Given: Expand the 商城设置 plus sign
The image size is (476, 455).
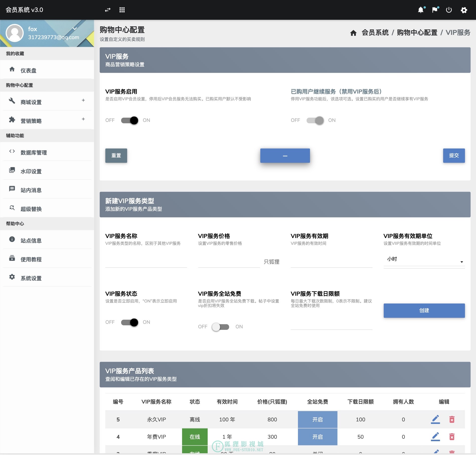Looking at the screenshot, I should [83, 100].
